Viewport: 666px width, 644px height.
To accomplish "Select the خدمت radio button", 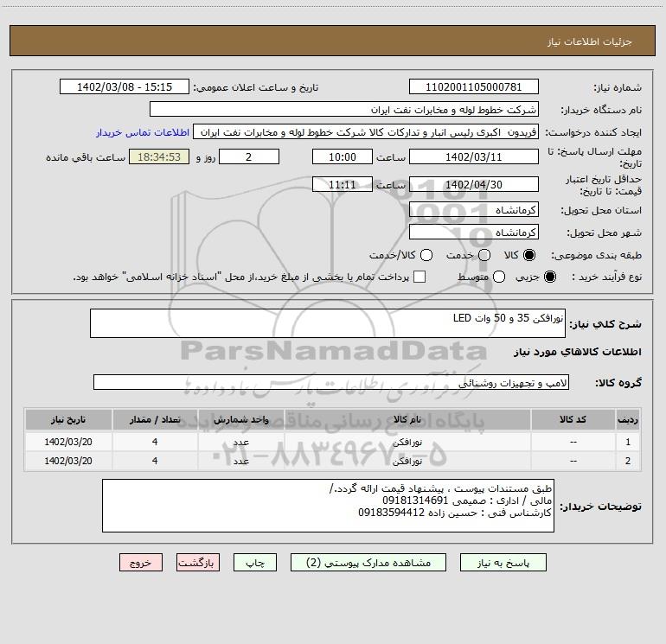I will 484,255.
